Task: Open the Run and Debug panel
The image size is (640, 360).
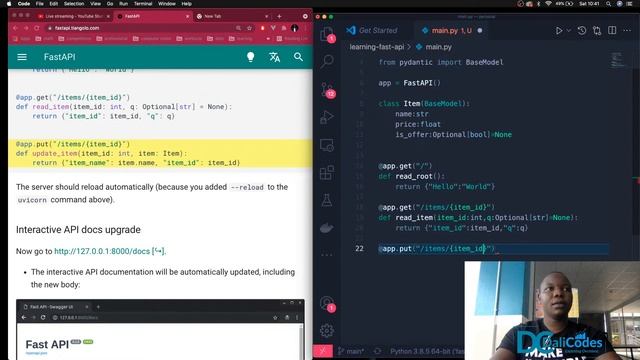Action: [x=327, y=117]
